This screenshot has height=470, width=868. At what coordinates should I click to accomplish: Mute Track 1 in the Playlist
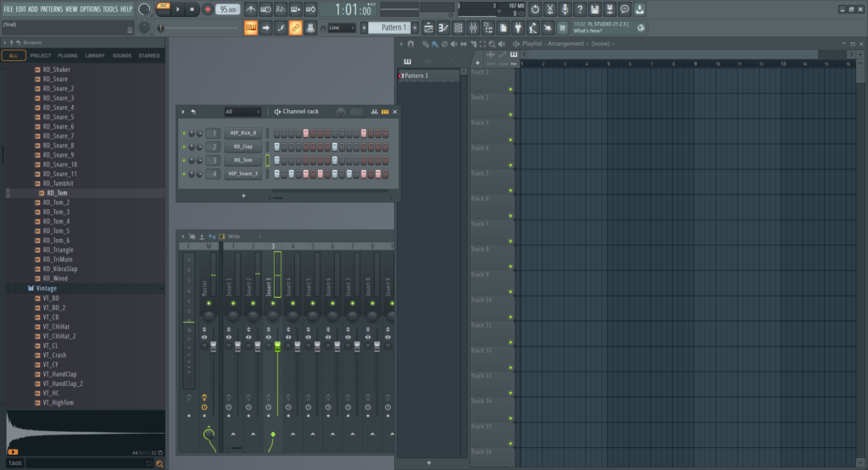pyautogui.click(x=510, y=89)
